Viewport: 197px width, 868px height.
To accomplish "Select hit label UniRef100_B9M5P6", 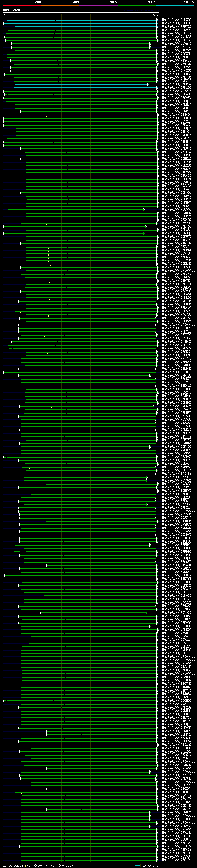I will (x=177, y=311).
